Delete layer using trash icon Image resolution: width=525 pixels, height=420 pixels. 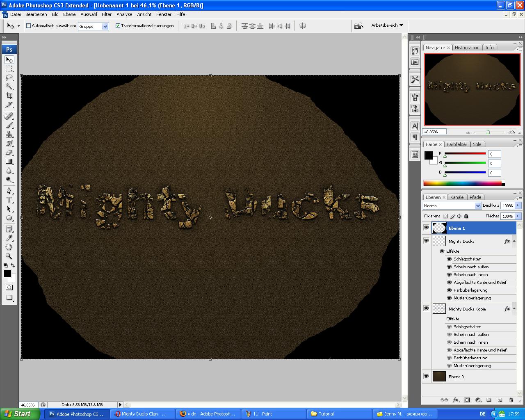tap(511, 400)
